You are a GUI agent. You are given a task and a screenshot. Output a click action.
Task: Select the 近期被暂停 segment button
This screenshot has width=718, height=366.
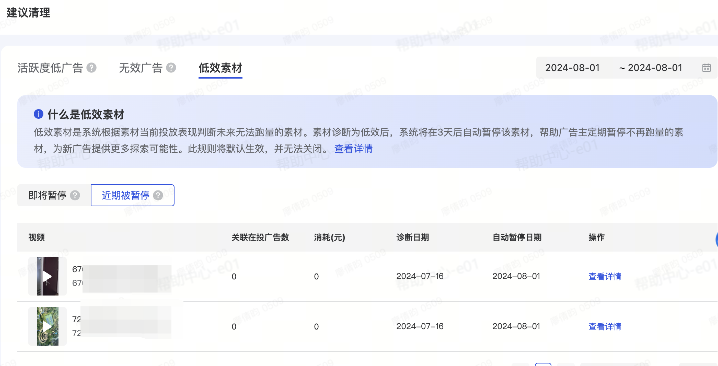coord(133,195)
